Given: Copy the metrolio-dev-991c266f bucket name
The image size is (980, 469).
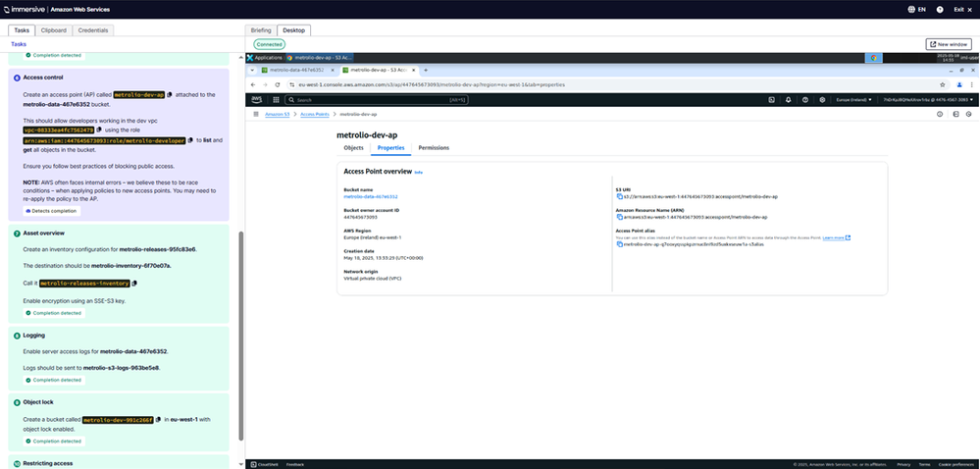Looking at the screenshot, I should (x=159, y=420).
